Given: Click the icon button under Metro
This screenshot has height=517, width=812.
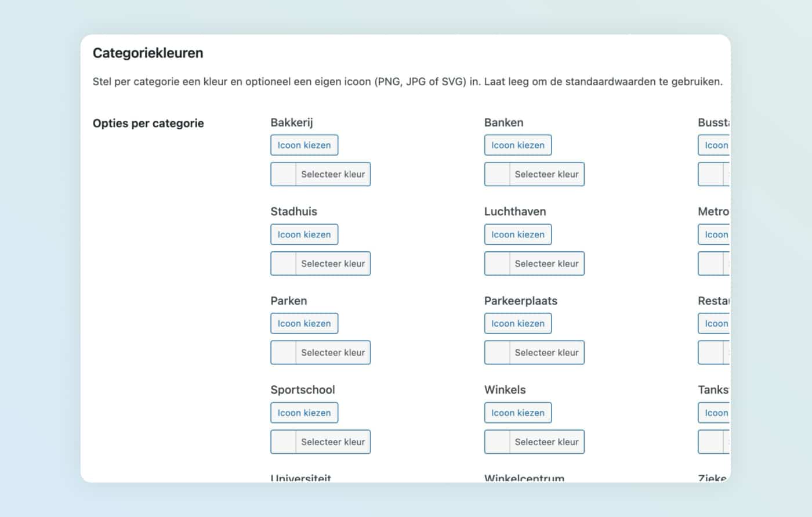Looking at the screenshot, I should coord(715,234).
